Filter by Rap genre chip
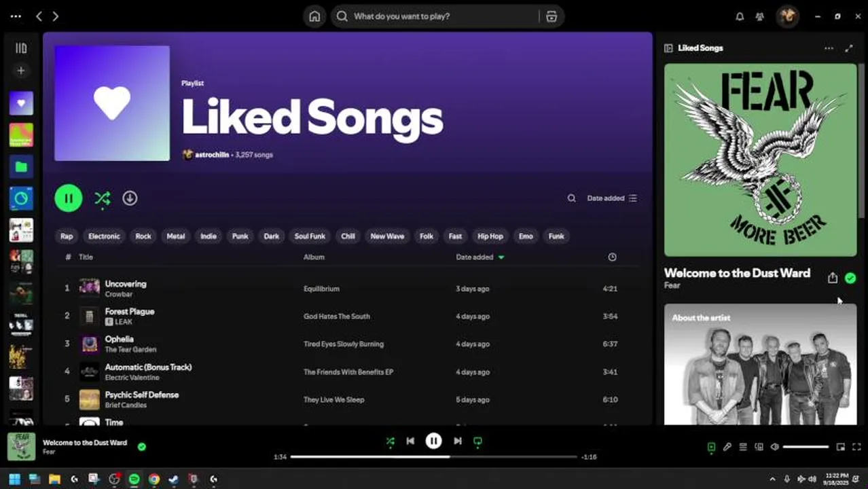Image resolution: width=868 pixels, height=489 pixels. click(x=67, y=236)
